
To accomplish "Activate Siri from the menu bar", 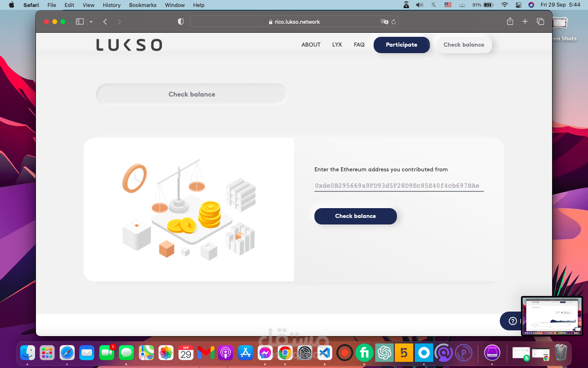I will click(x=531, y=5).
